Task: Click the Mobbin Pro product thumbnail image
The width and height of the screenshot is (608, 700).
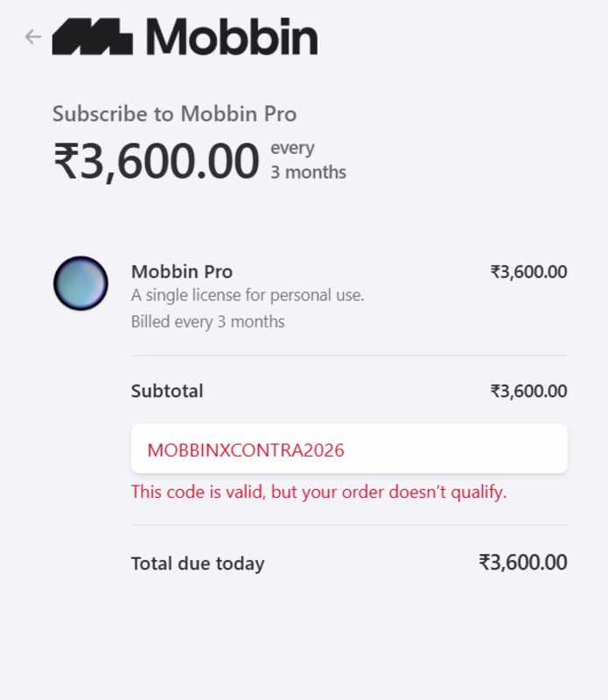Action: click(x=80, y=283)
